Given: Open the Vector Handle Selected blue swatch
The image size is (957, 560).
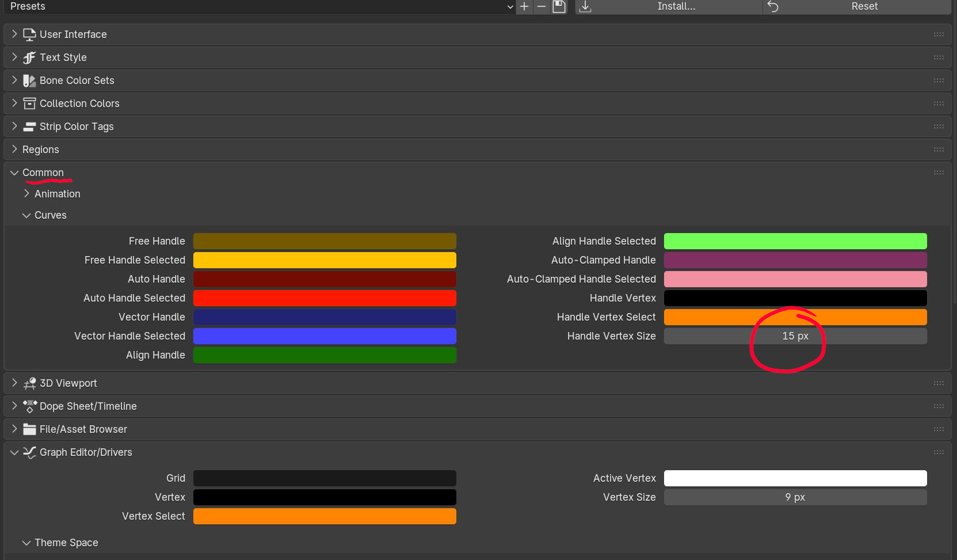Looking at the screenshot, I should click(325, 336).
